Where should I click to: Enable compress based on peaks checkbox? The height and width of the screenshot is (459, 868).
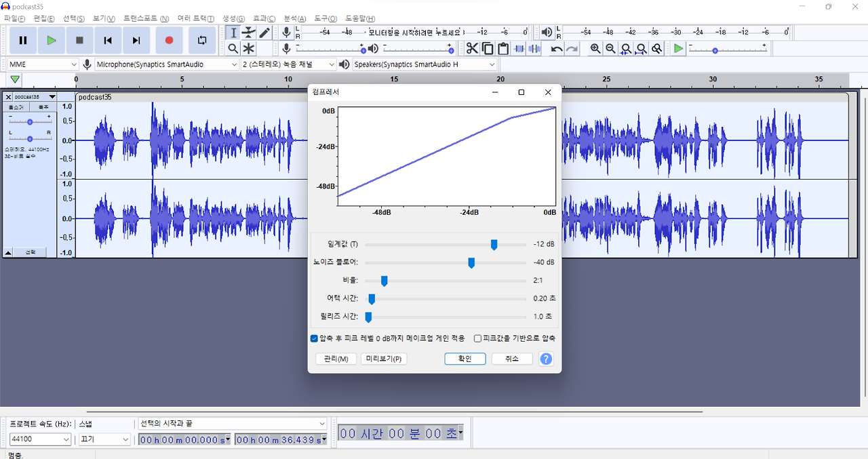point(478,338)
